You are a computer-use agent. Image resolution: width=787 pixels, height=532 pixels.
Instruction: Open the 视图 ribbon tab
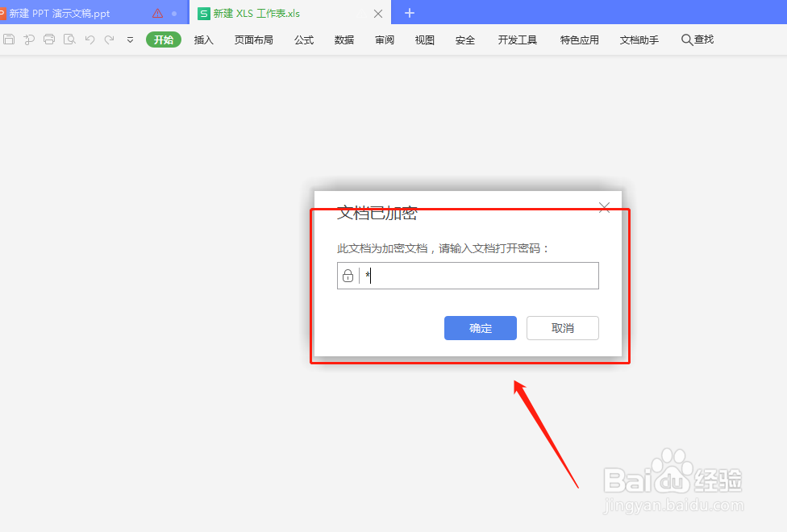(425, 39)
